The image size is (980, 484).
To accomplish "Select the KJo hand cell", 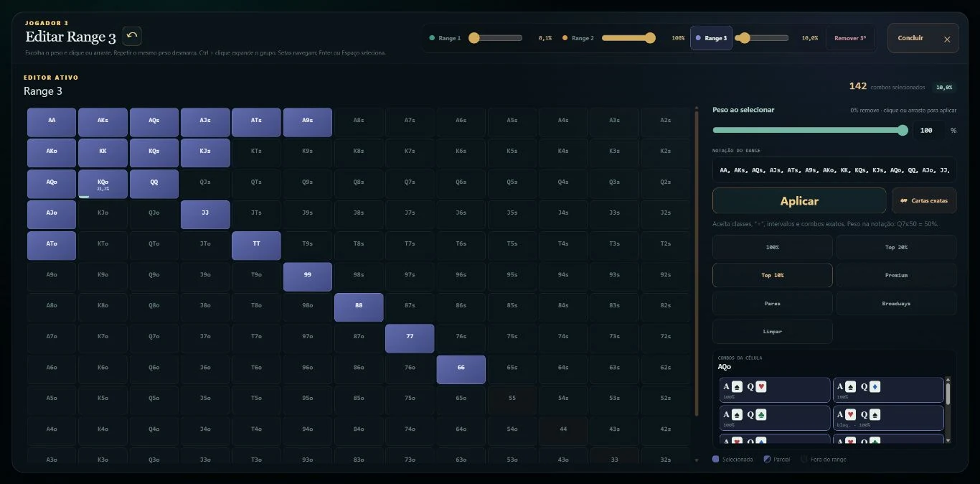I will click(x=103, y=215).
